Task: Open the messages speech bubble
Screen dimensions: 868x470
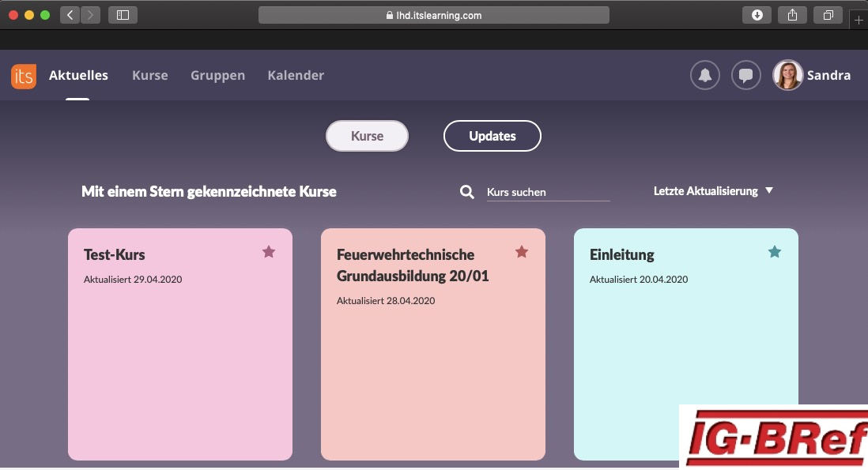Action: (x=745, y=75)
